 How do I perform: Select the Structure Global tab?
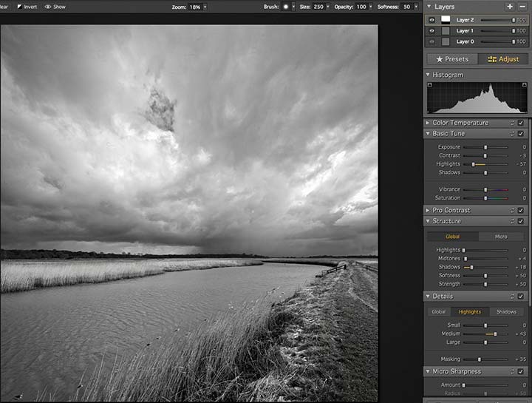click(x=453, y=237)
